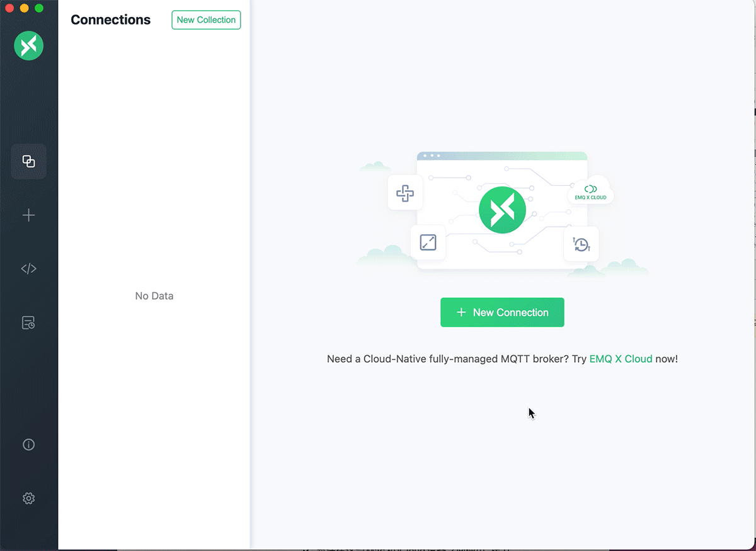756x551 pixels.
Task: Click the large MQTTX logo in illustration
Action: click(502, 210)
